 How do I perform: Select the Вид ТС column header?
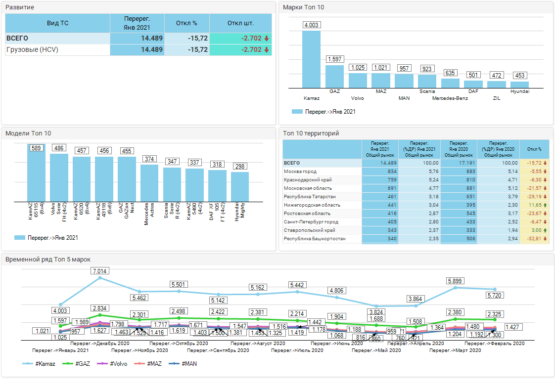coord(57,23)
